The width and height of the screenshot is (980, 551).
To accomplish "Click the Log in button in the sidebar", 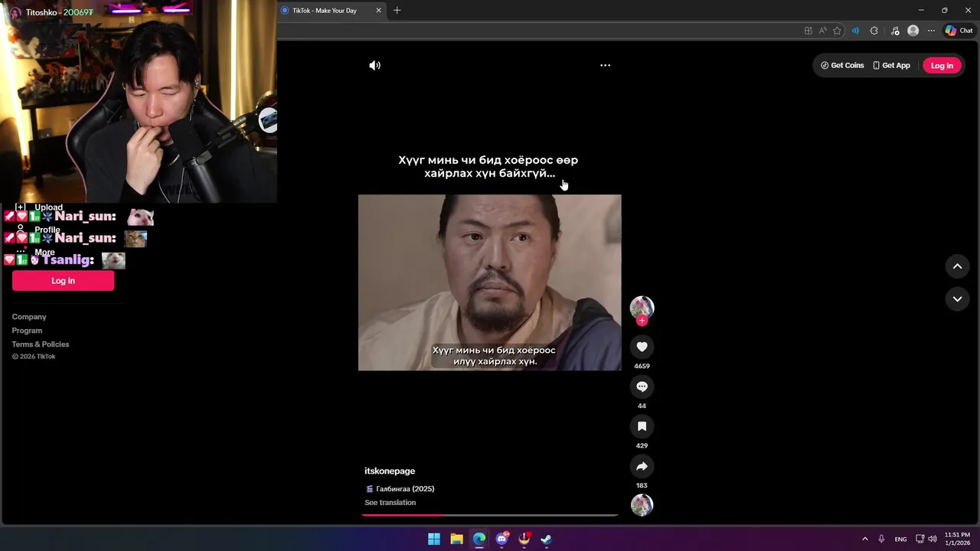I will (x=63, y=281).
